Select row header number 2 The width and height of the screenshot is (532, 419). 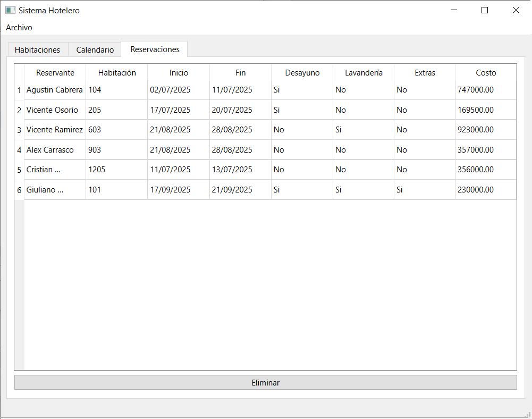coord(19,110)
